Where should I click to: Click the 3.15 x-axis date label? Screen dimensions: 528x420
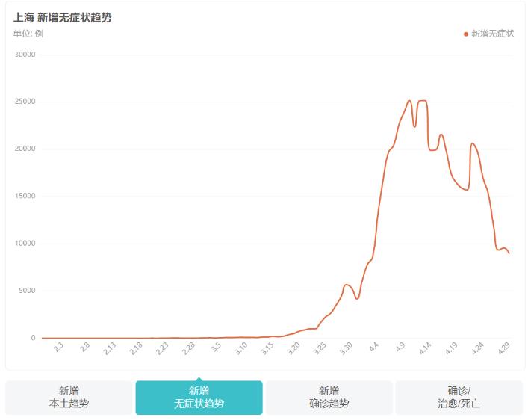[267, 348]
